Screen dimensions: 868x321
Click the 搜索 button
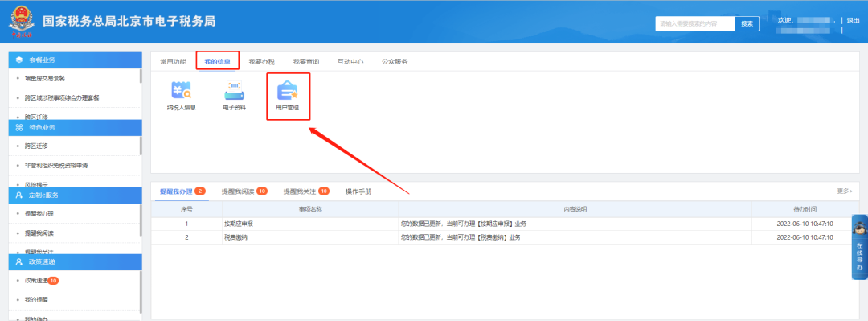pos(747,23)
